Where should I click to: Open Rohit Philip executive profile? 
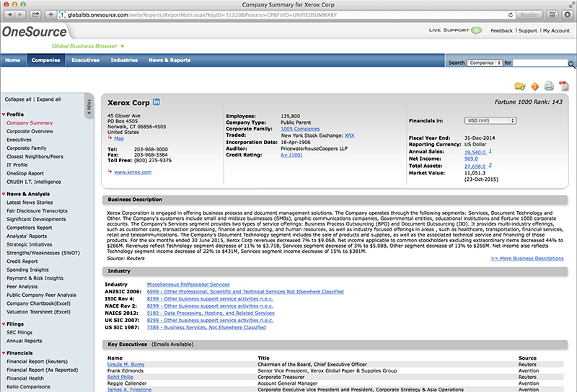pos(120,378)
